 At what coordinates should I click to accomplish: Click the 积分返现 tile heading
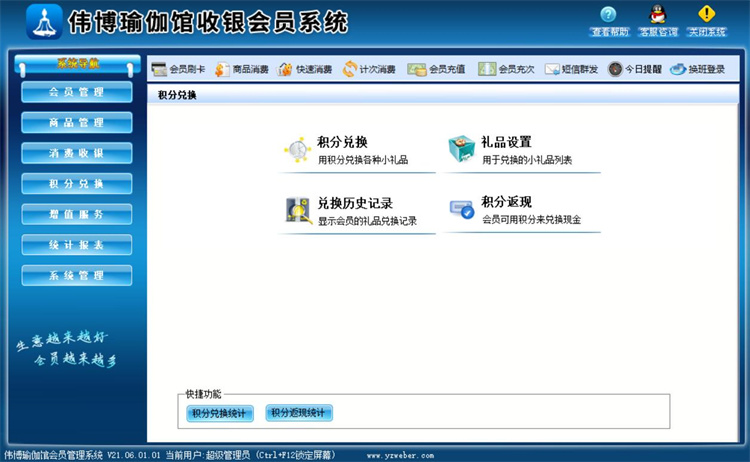(x=506, y=202)
